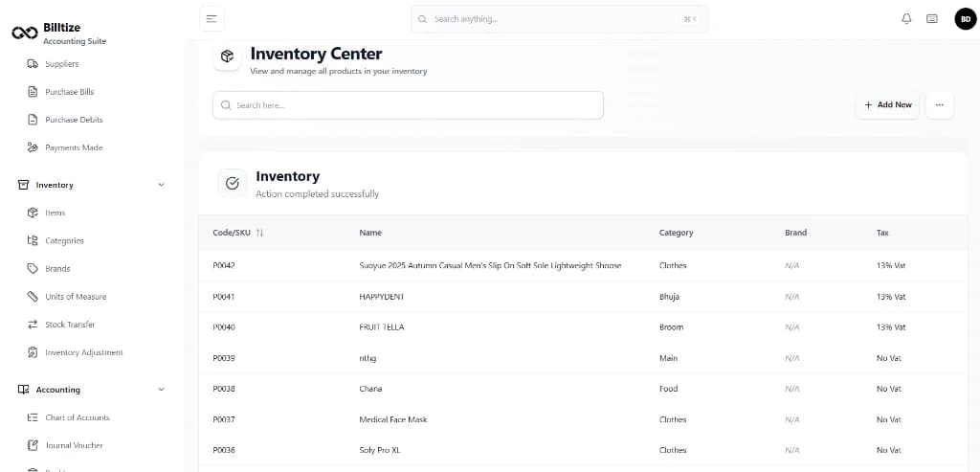The image size is (980, 472).
Task: Open the notifications bell
Action: (906, 19)
